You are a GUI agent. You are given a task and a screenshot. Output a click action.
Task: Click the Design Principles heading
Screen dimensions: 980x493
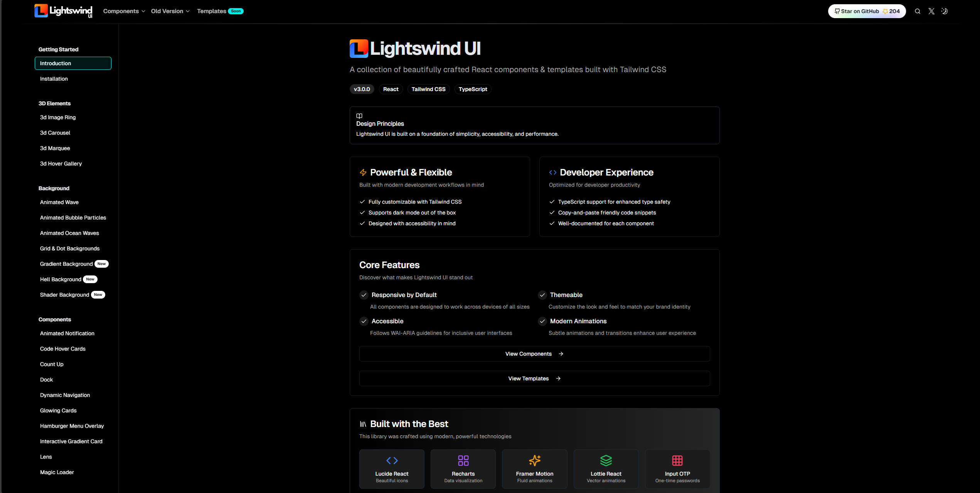(x=380, y=124)
